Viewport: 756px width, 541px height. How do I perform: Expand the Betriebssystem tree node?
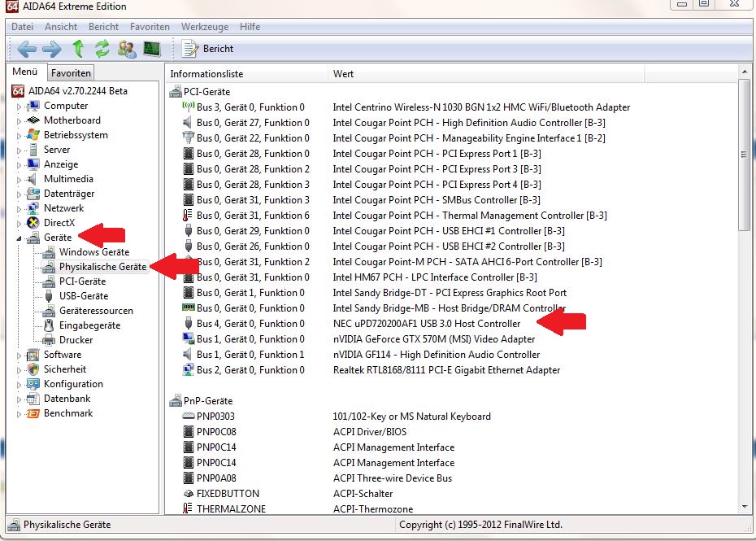pyautogui.click(x=19, y=136)
